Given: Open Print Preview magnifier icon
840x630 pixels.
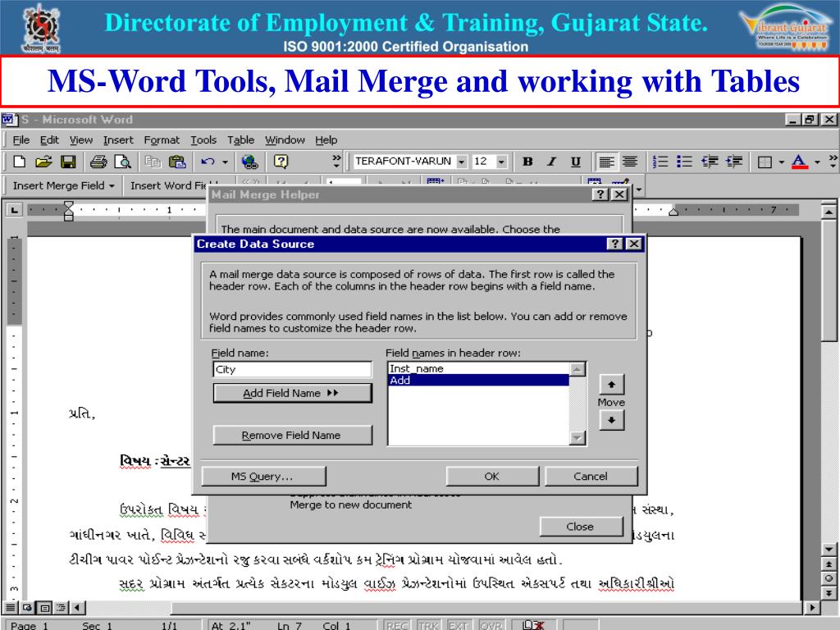Looking at the screenshot, I should (x=123, y=162).
